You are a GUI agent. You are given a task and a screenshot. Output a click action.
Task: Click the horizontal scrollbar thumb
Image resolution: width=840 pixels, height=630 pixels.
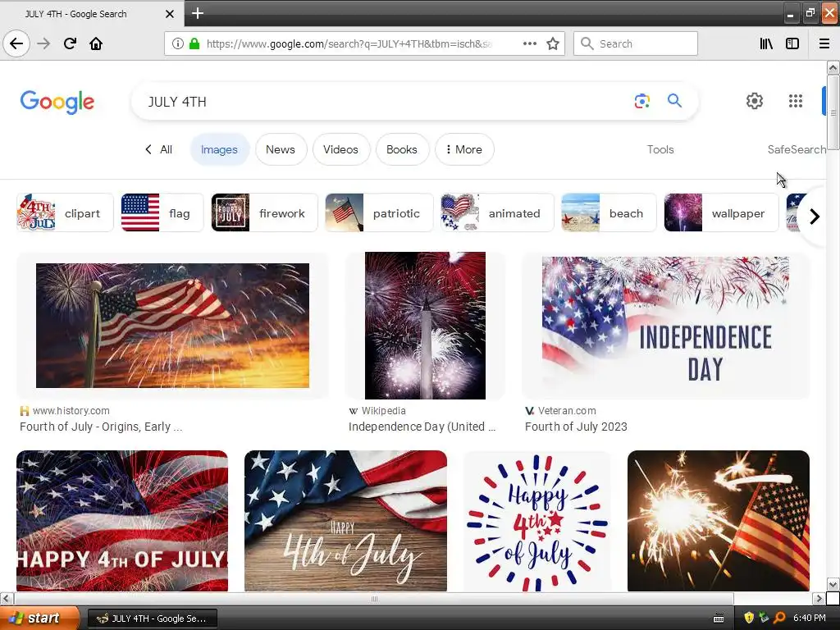(x=374, y=598)
